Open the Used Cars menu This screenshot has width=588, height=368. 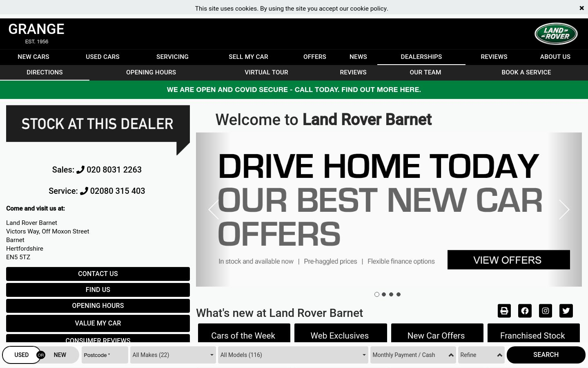coord(102,57)
